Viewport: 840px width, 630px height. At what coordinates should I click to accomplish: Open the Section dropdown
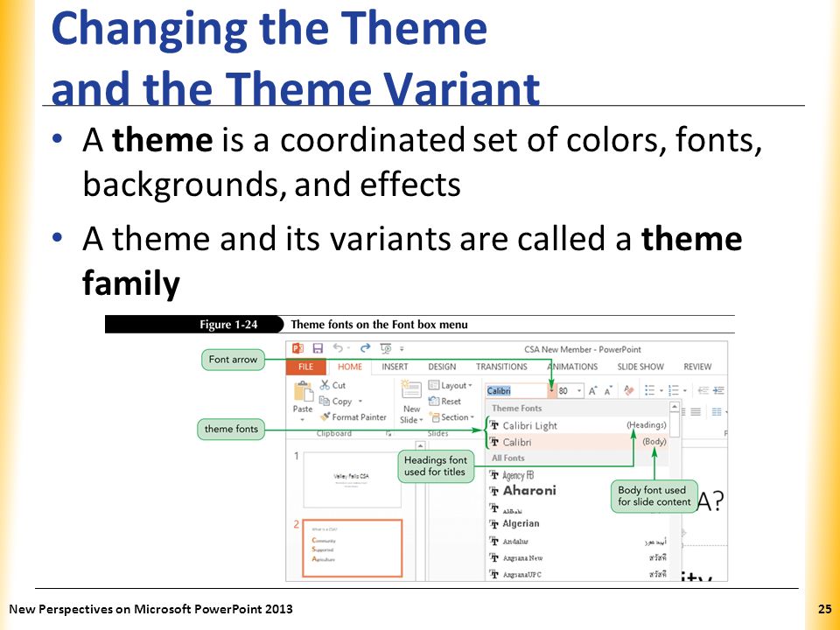pos(452,416)
